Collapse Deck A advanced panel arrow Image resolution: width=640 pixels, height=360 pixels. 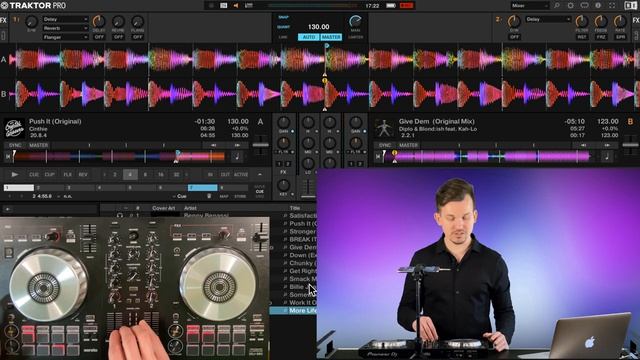[260, 174]
